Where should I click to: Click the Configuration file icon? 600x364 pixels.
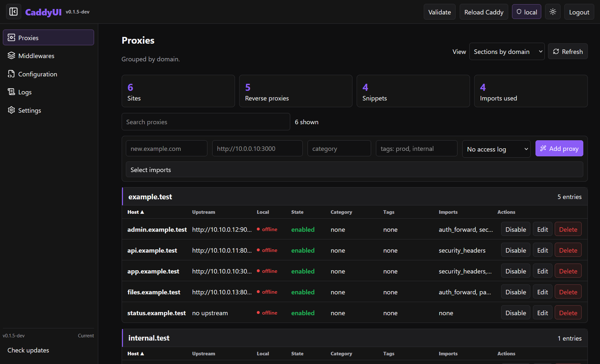click(x=11, y=74)
